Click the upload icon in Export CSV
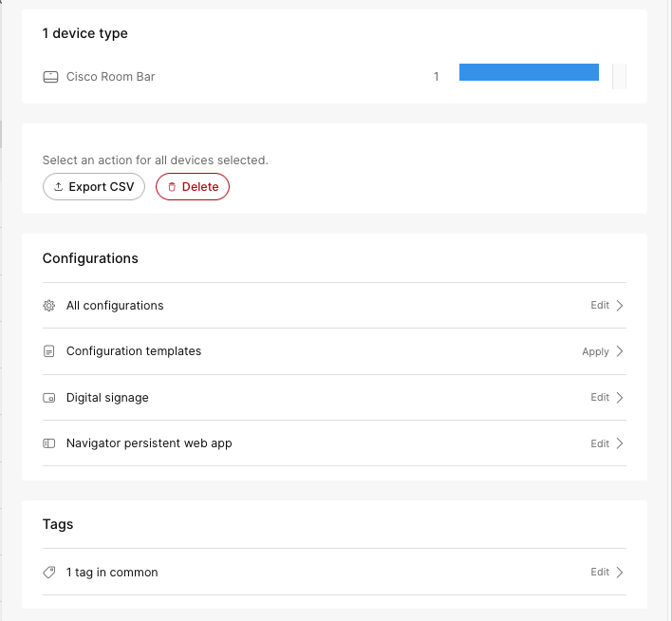This screenshot has width=672, height=621. pyautogui.click(x=59, y=187)
